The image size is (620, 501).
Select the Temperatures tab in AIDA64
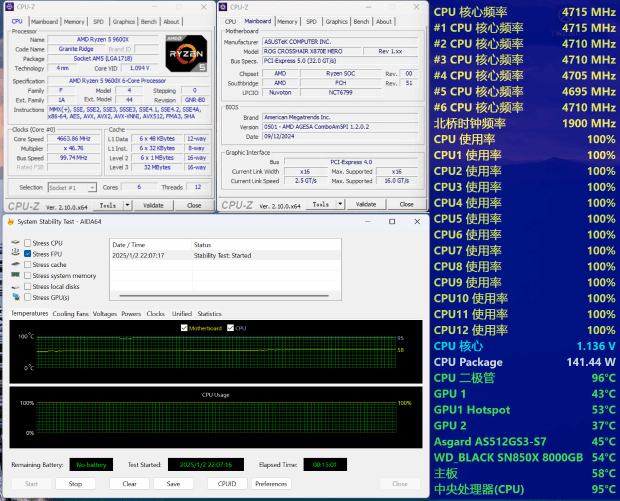[30, 313]
